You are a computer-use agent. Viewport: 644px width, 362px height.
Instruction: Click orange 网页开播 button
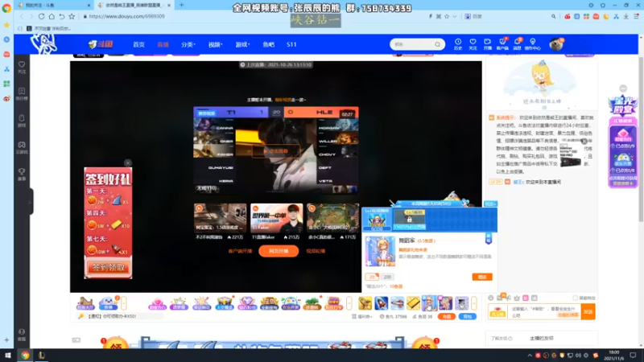[279, 251]
